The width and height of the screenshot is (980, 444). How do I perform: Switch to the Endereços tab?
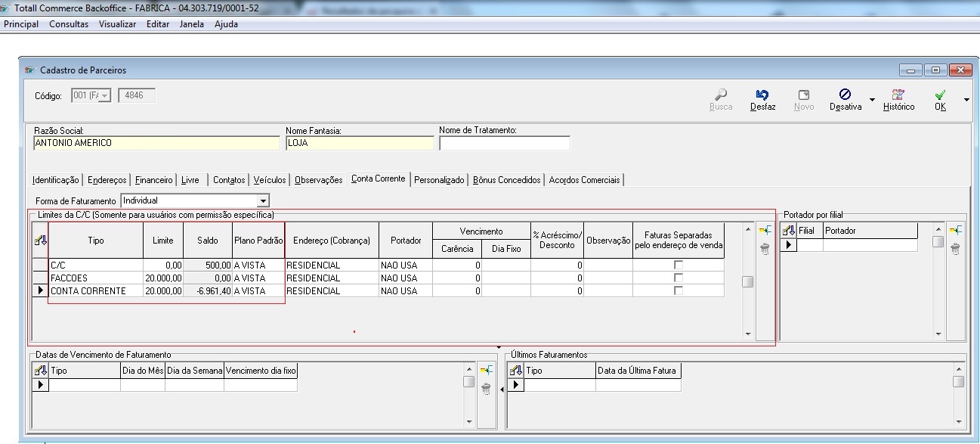107,180
